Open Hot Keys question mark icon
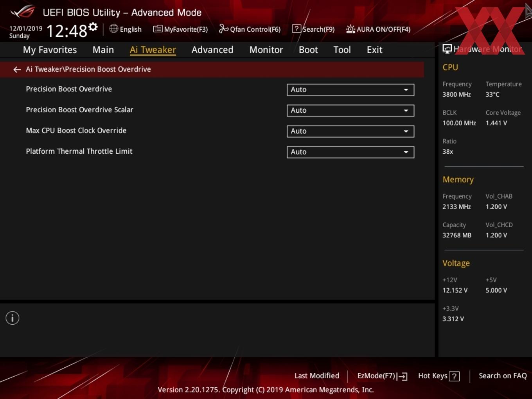Screen dimensions: 532x399 [x=454, y=376]
